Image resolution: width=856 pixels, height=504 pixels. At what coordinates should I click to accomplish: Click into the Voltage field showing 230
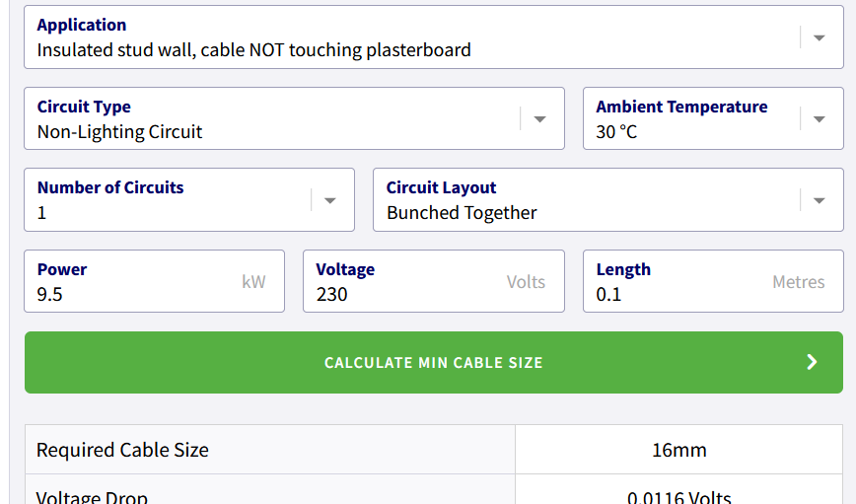click(x=332, y=294)
